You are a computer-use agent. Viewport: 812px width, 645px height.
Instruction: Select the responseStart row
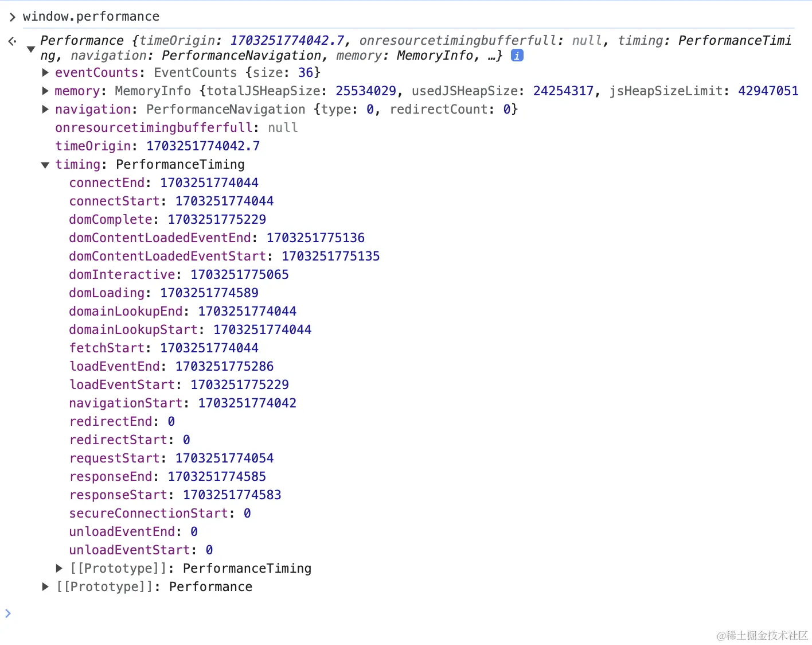click(175, 495)
